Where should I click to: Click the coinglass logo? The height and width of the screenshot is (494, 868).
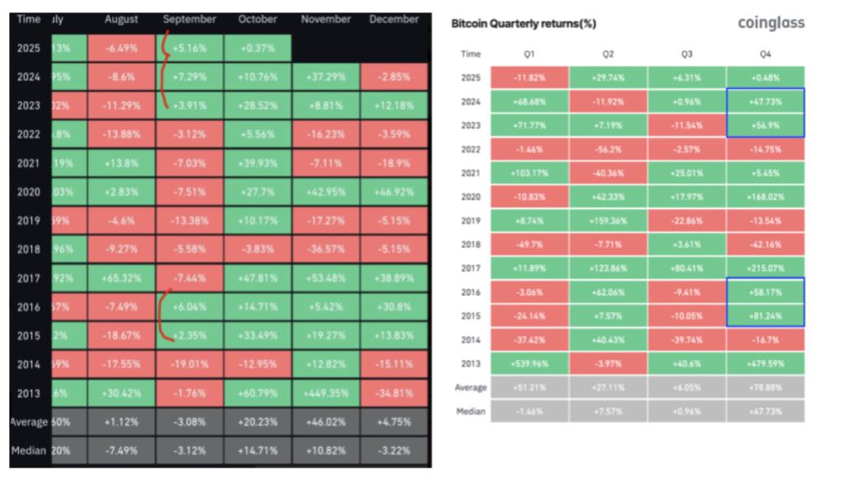pyautogui.click(x=771, y=24)
